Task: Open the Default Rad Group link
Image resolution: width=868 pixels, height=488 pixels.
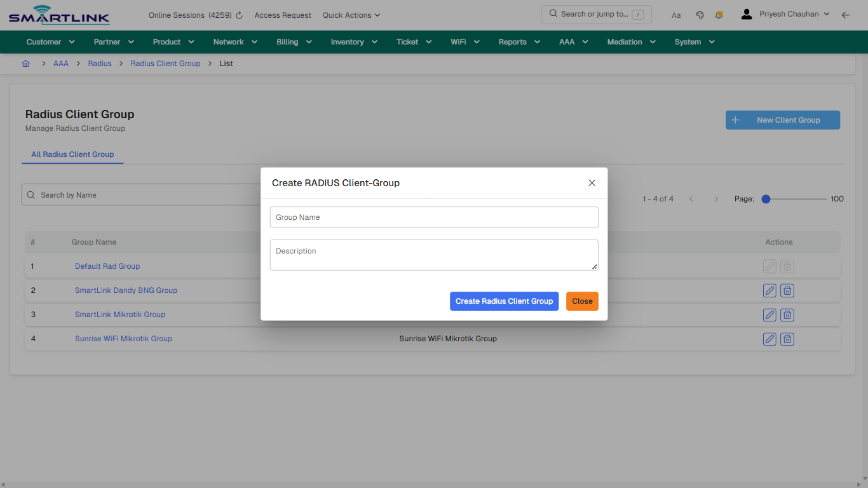Action: pyautogui.click(x=107, y=266)
